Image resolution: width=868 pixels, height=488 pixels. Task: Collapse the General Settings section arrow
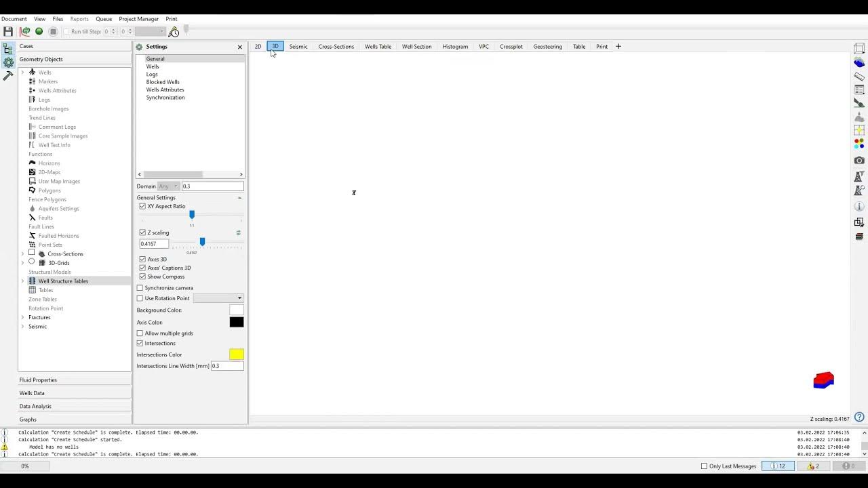pyautogui.click(x=239, y=198)
